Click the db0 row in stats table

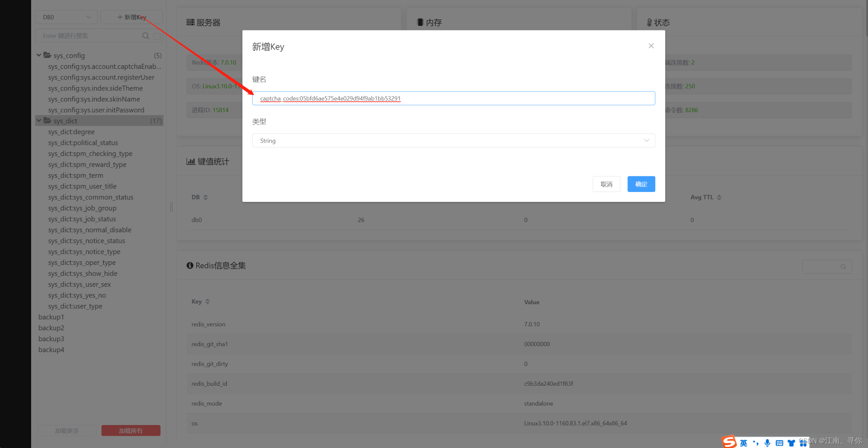519,220
